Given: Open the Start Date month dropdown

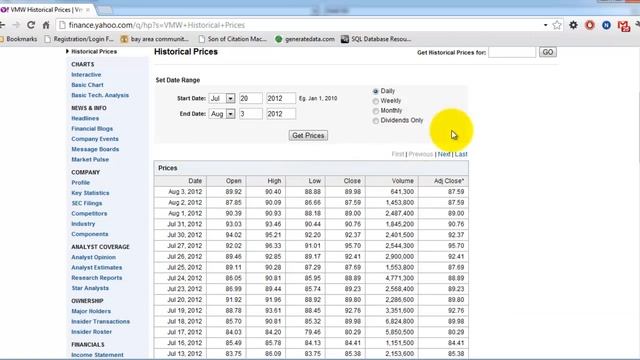Looking at the screenshot, I should coord(222,98).
